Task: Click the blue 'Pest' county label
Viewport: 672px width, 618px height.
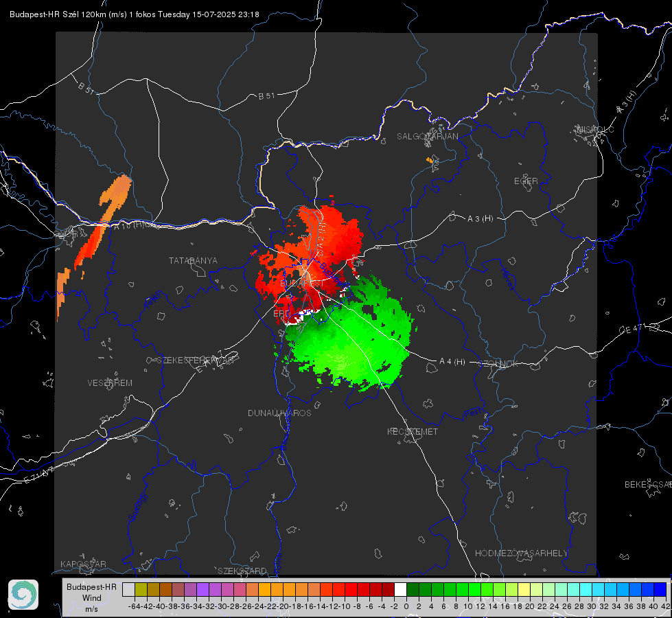Action: click(x=473, y=413)
